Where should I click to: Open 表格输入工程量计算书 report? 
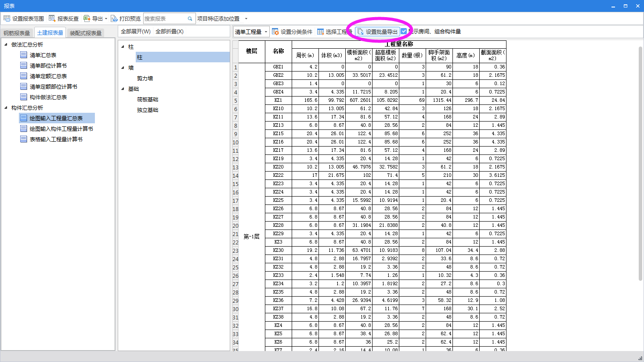coord(56,139)
